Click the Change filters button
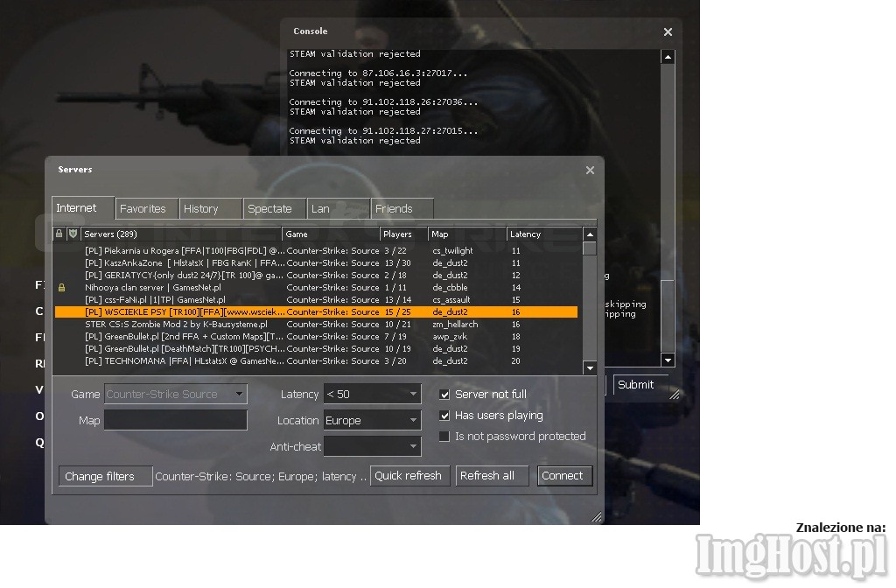The image size is (896, 588). [105, 476]
